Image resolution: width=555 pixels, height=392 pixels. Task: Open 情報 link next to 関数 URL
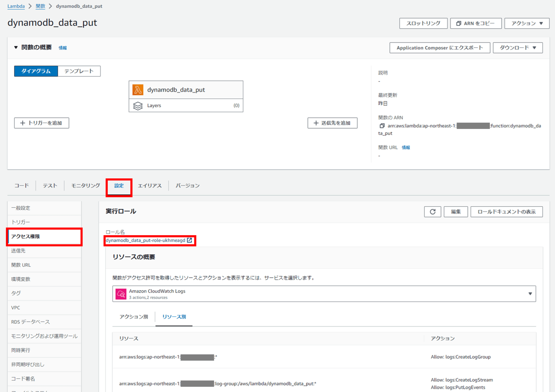(x=406, y=148)
